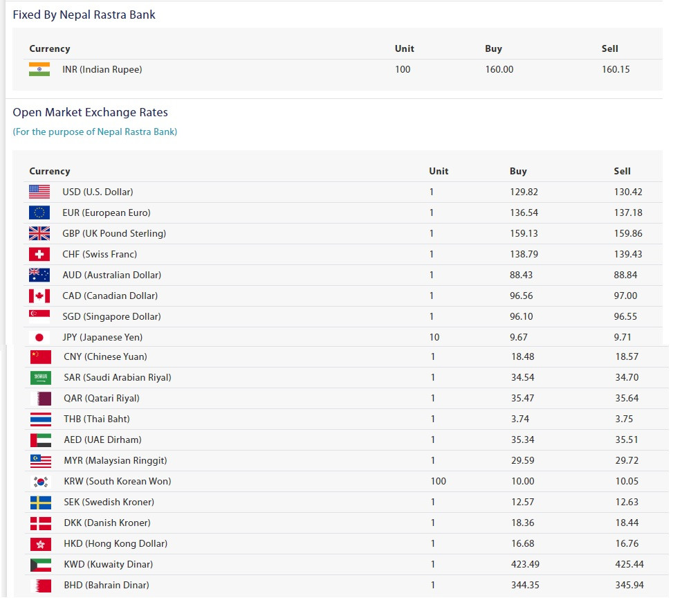Select the Swiss flag icon for CHF

coord(39,254)
